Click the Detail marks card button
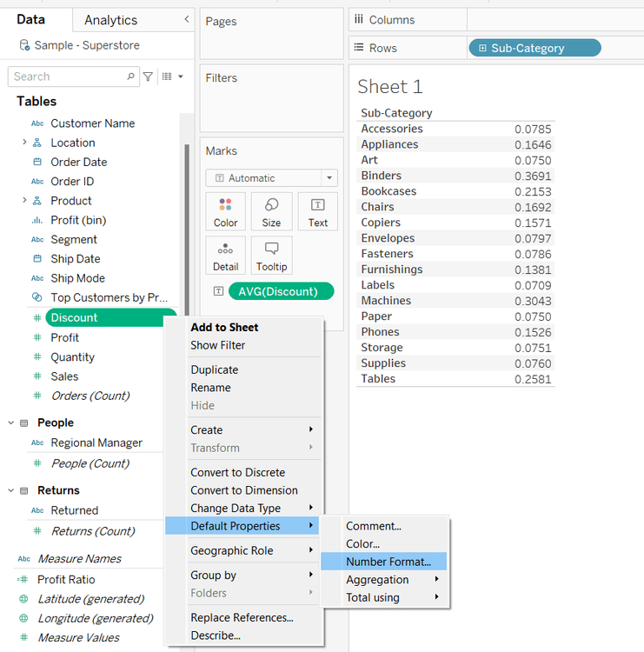The height and width of the screenshot is (652, 644). (x=225, y=256)
